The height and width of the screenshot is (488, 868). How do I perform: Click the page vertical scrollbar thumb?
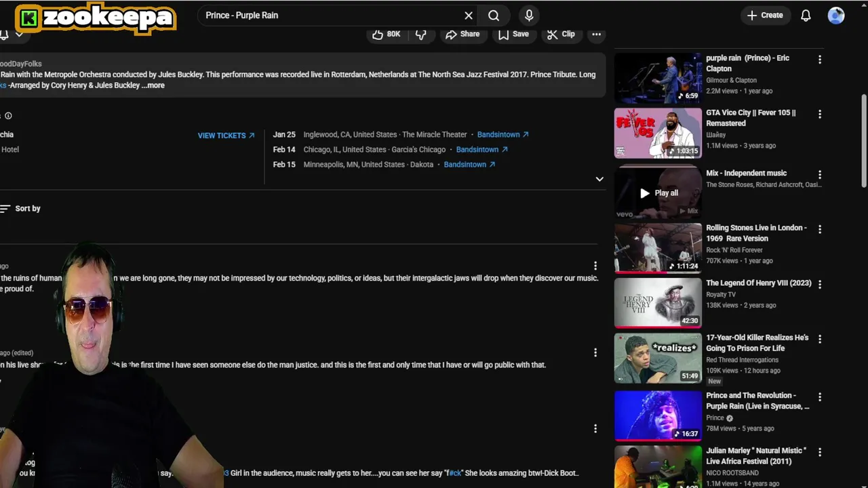click(x=863, y=140)
